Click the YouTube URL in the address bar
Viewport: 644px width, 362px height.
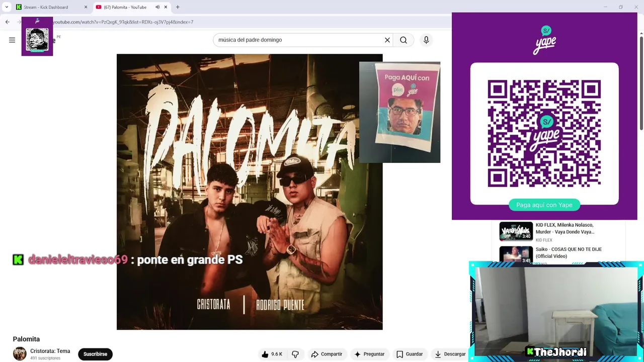(x=123, y=22)
